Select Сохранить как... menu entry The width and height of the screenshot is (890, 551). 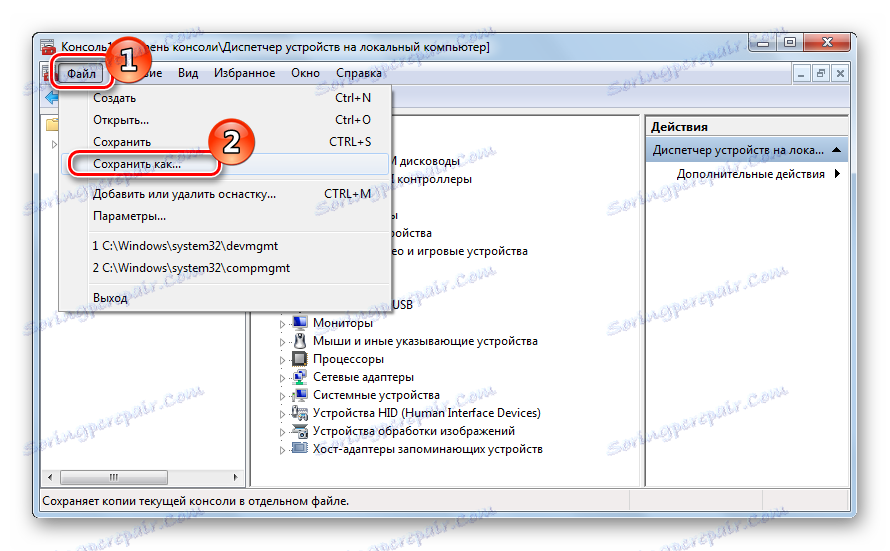pos(225,164)
